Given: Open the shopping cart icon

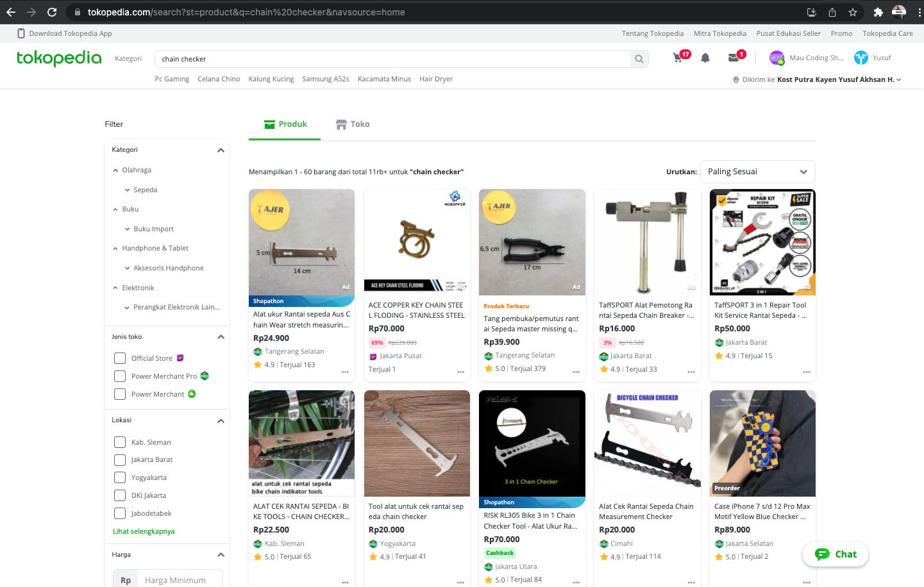Looking at the screenshot, I should click(678, 58).
